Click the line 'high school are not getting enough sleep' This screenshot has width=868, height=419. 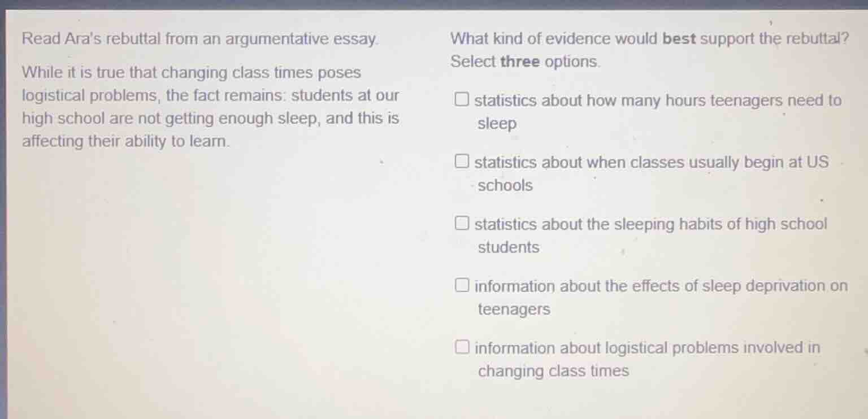pos(210,119)
